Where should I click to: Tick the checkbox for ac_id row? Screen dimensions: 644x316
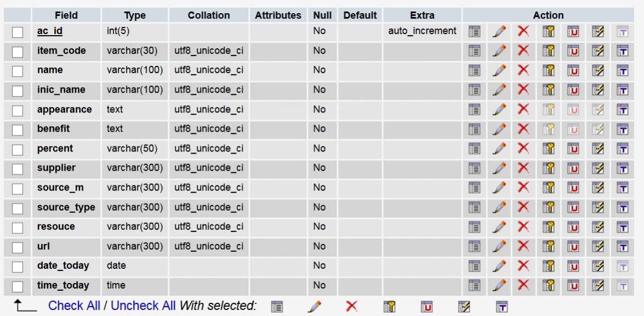[x=19, y=32]
